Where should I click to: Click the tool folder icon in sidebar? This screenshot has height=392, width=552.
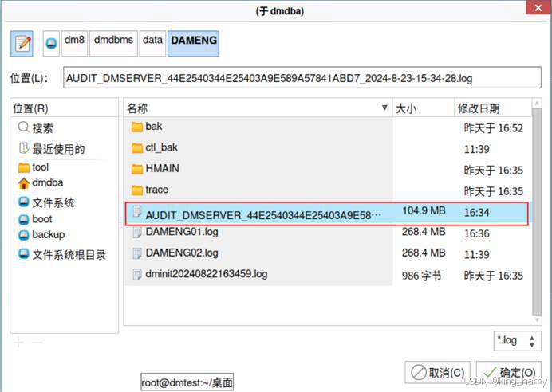pyautogui.click(x=24, y=167)
